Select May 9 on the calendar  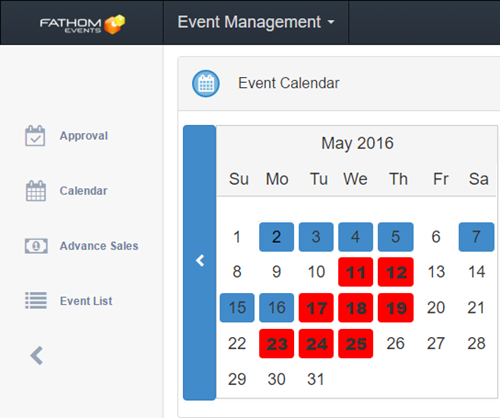point(277,272)
